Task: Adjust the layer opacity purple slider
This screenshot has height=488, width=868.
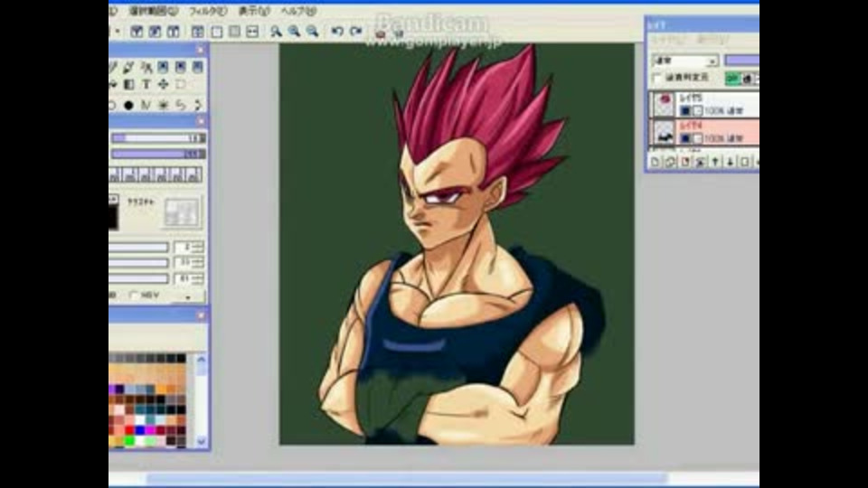Action: [x=741, y=61]
